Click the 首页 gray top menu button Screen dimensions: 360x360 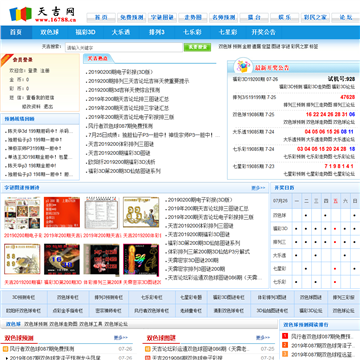point(101,17)
